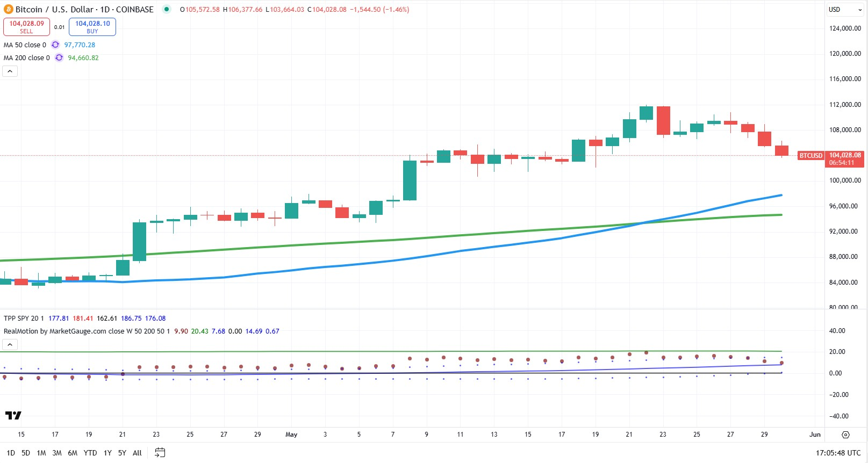Viewport: 868px width, 463px height.
Task: Click the high price H106,377.66 value
Action: (x=242, y=10)
